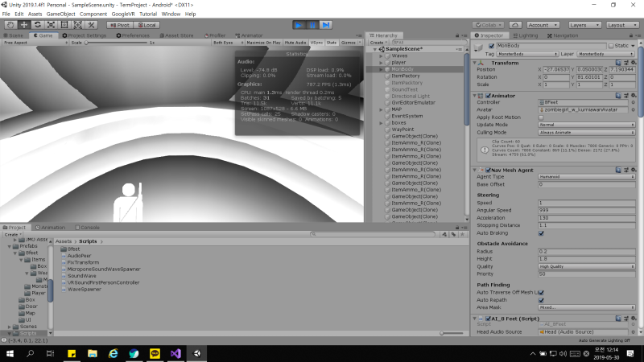This screenshot has height=362, width=644.
Task: Open the Component menu
Action: [x=93, y=14]
